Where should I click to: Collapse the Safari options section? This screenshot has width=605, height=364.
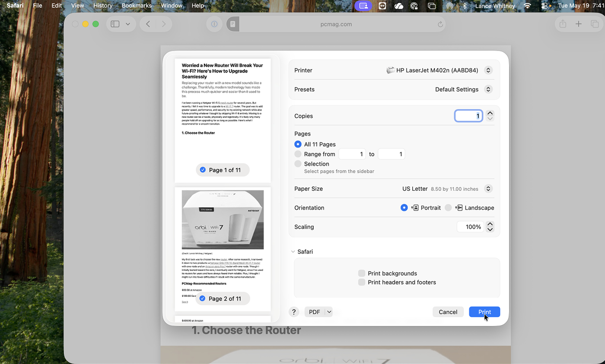click(293, 251)
